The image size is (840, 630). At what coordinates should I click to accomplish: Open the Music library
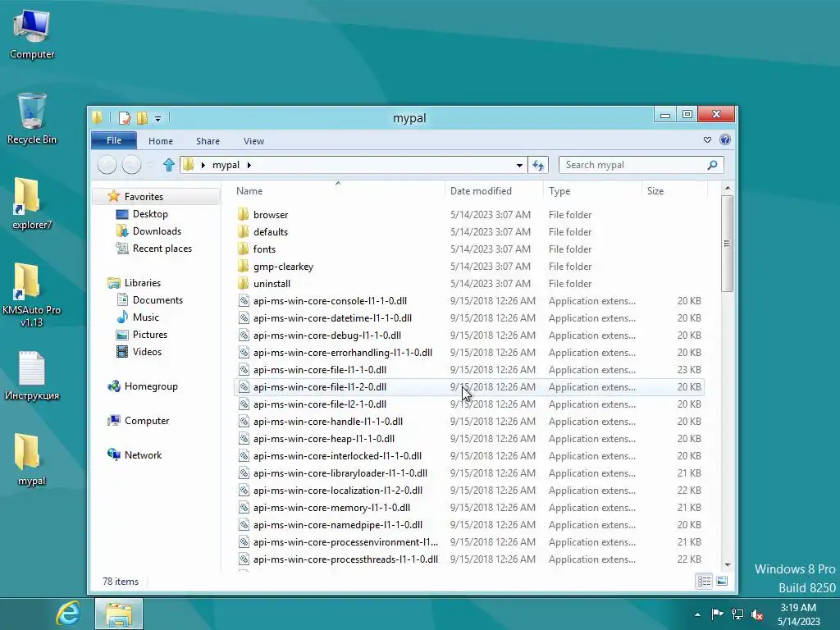pos(145,317)
